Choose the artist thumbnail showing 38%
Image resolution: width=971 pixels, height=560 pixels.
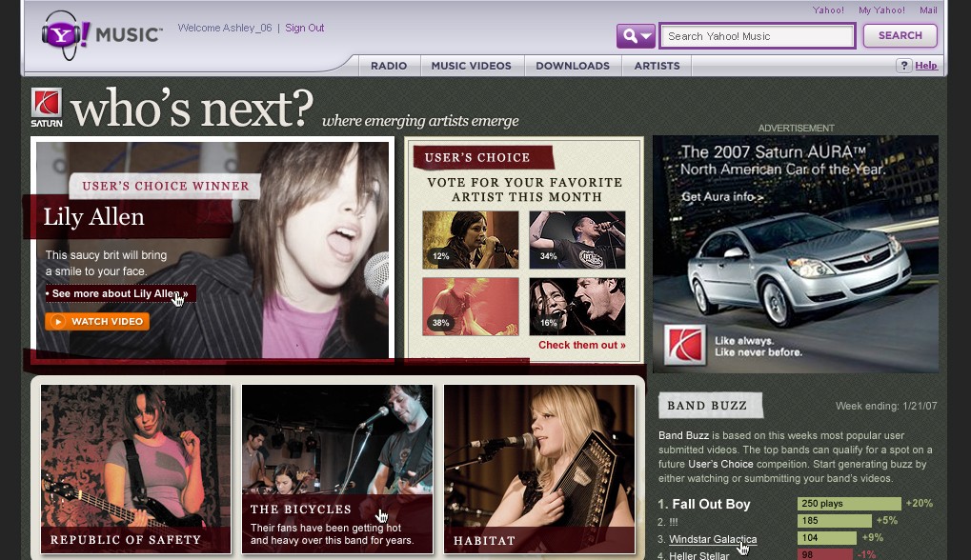471,306
